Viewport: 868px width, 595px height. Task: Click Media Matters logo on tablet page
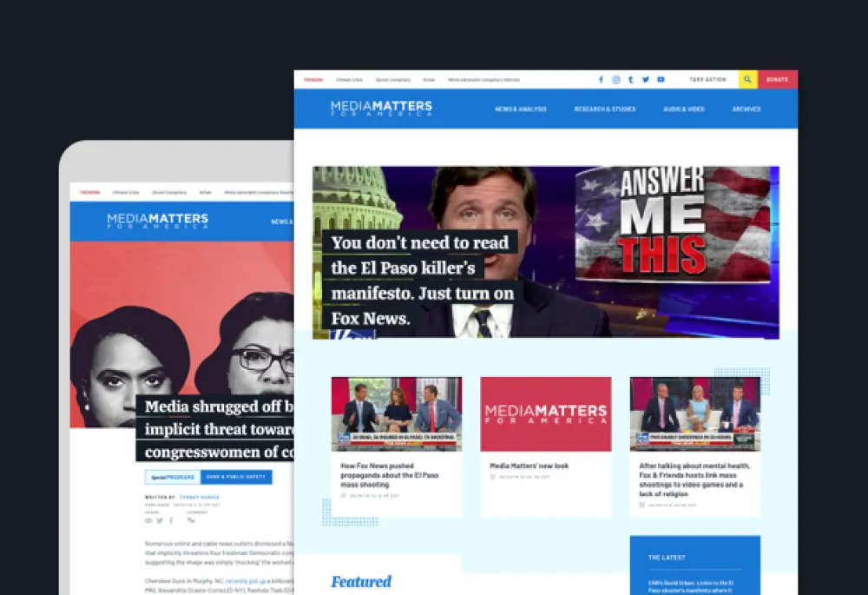pos(158,221)
